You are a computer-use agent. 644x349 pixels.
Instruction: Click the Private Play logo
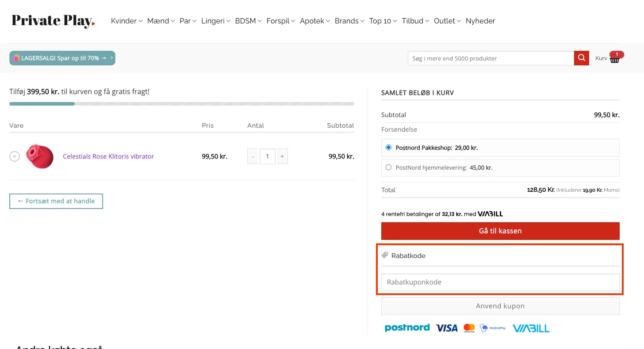point(53,21)
